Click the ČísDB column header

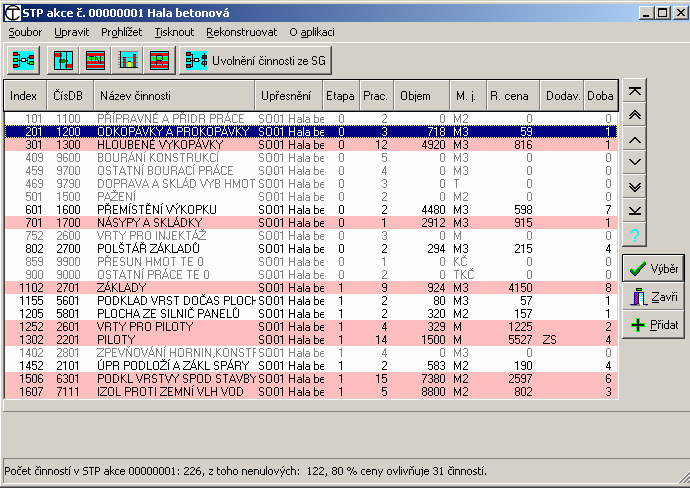(70, 95)
